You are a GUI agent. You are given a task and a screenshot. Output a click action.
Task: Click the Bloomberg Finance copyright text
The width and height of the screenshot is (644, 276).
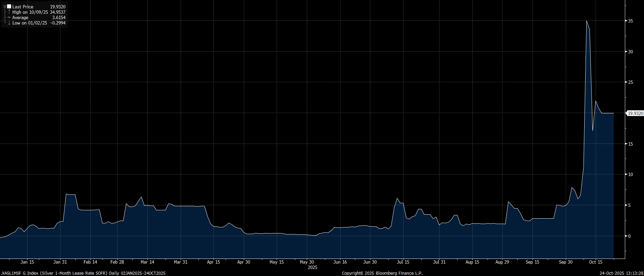tap(382, 273)
